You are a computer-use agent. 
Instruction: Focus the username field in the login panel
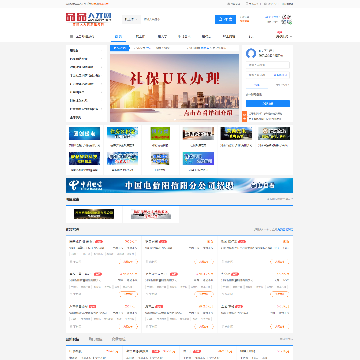[268, 65]
